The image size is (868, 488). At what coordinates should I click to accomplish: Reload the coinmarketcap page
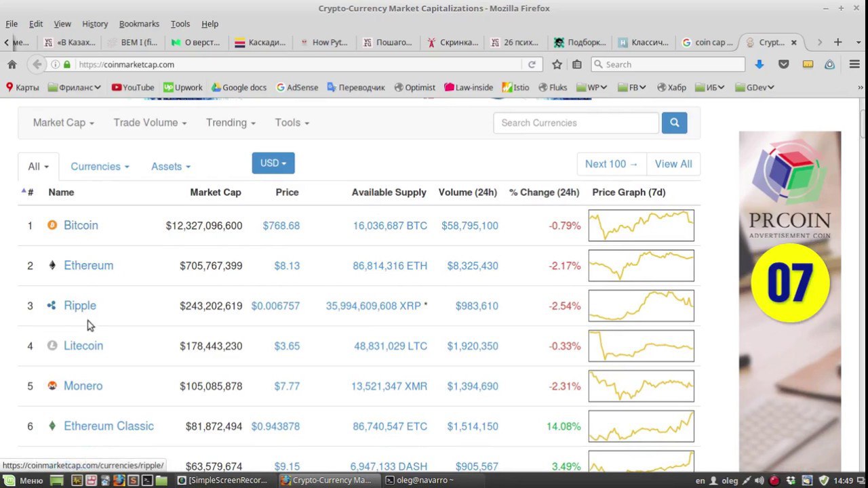pos(532,64)
